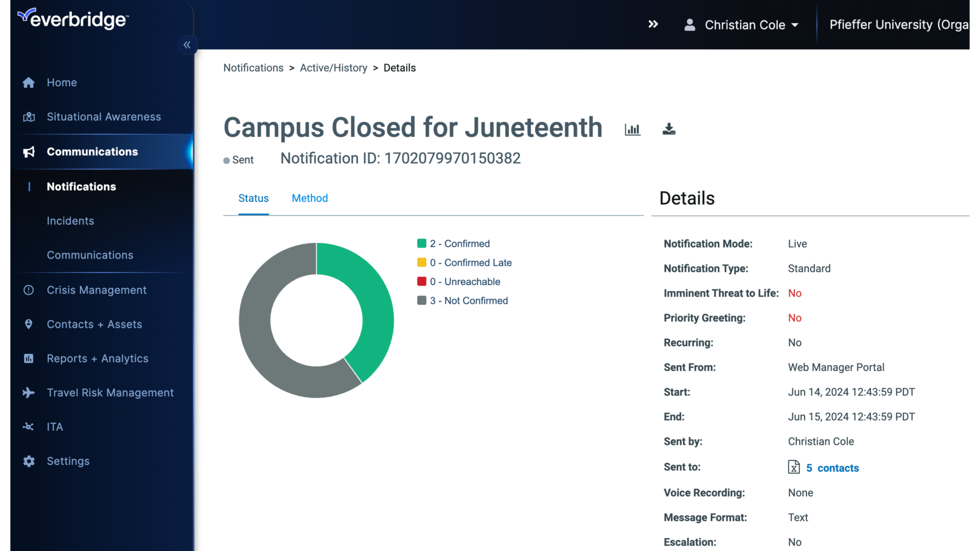The height and width of the screenshot is (551, 980).
Task: Click the Travel Risk Management airplane icon
Action: (29, 392)
